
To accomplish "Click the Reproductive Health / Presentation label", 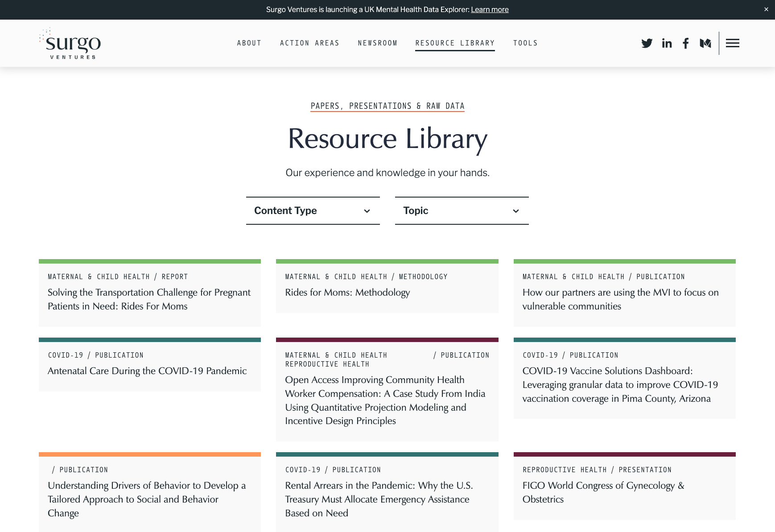I will 597,470.
